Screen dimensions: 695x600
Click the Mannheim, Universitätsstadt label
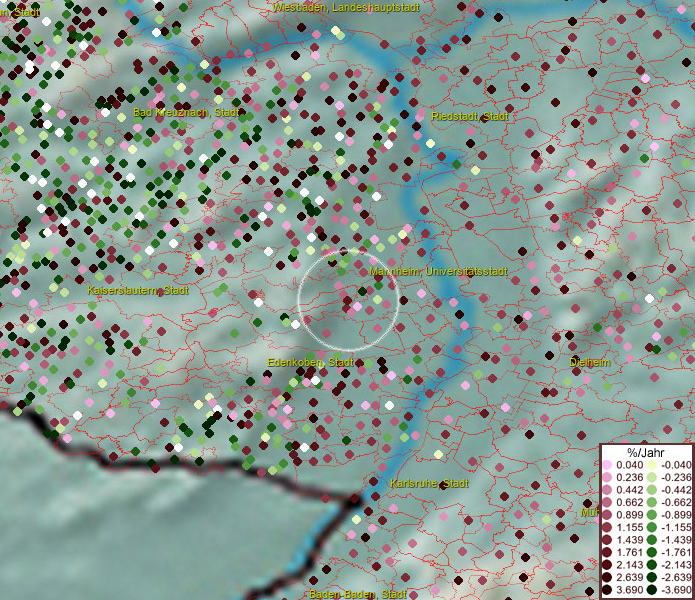coord(438,271)
